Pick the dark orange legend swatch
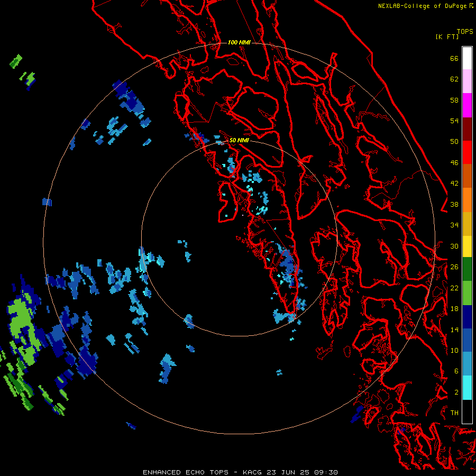The image size is (476, 476). tap(467, 176)
